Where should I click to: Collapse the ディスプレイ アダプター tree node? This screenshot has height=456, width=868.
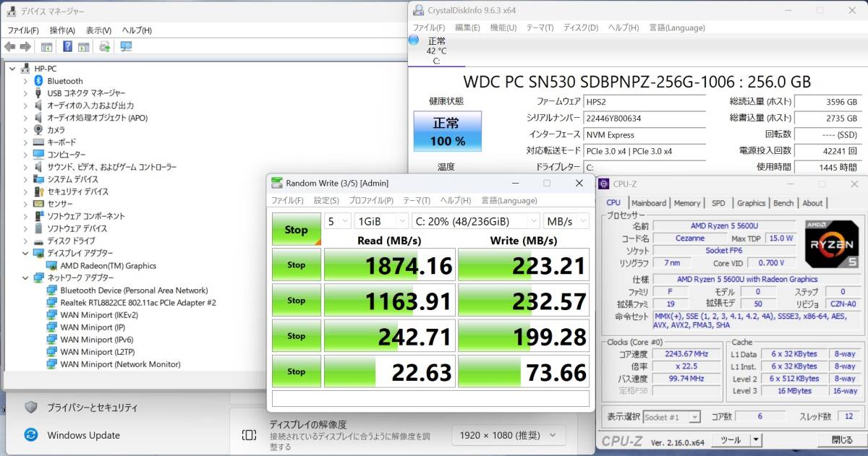click(x=25, y=253)
